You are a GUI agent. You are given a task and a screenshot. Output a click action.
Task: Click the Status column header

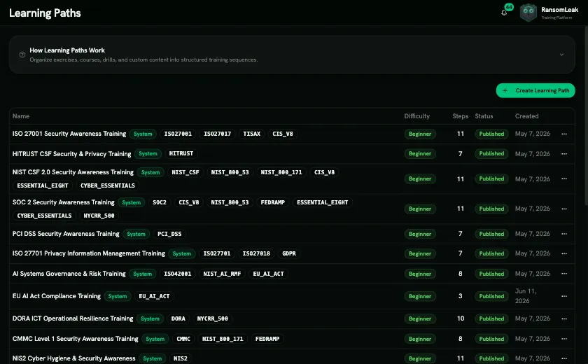[x=484, y=116]
